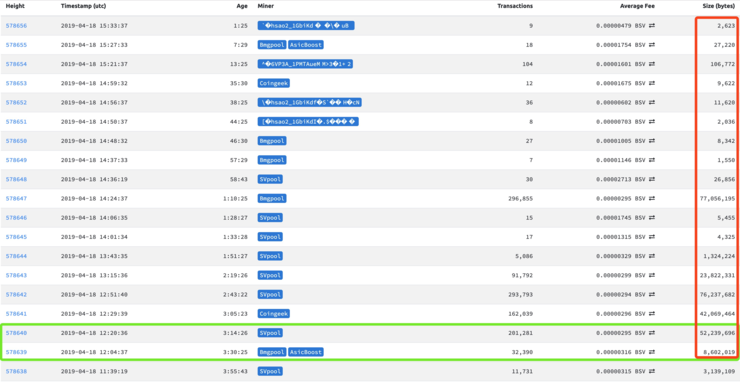Open block height 578638 link

(16, 372)
